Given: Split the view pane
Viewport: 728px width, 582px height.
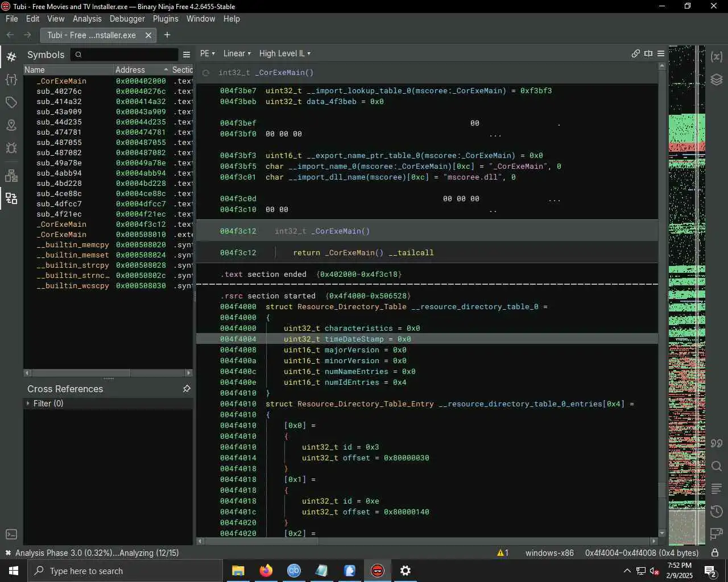Looking at the screenshot, I should (x=648, y=53).
